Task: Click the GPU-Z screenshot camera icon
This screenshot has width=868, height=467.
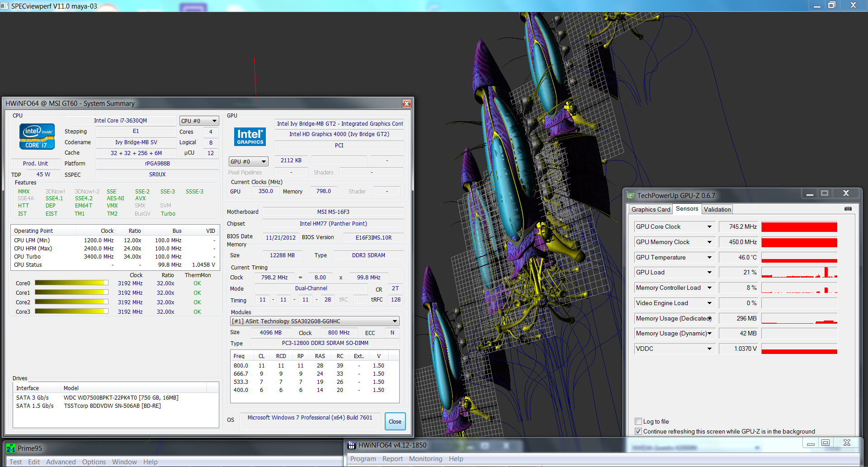Action: 848,209
